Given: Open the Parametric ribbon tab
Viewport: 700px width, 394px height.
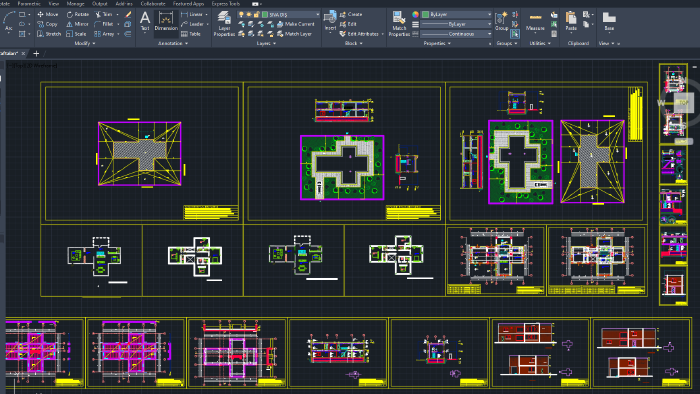Looking at the screenshot, I should (x=29, y=4).
